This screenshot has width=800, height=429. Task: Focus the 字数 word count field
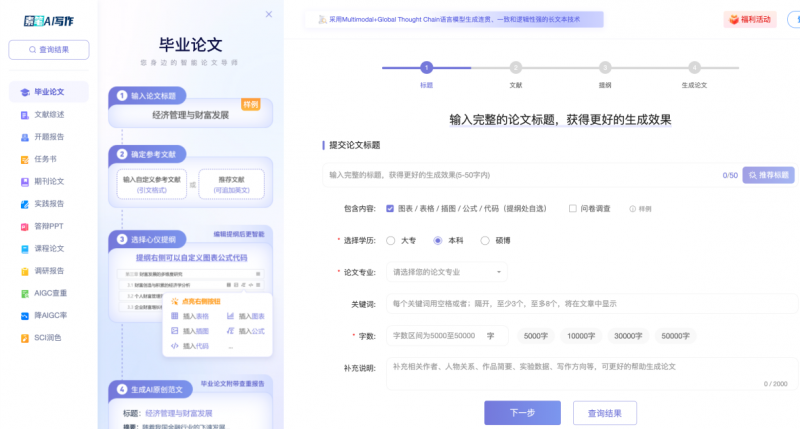pyautogui.click(x=447, y=336)
